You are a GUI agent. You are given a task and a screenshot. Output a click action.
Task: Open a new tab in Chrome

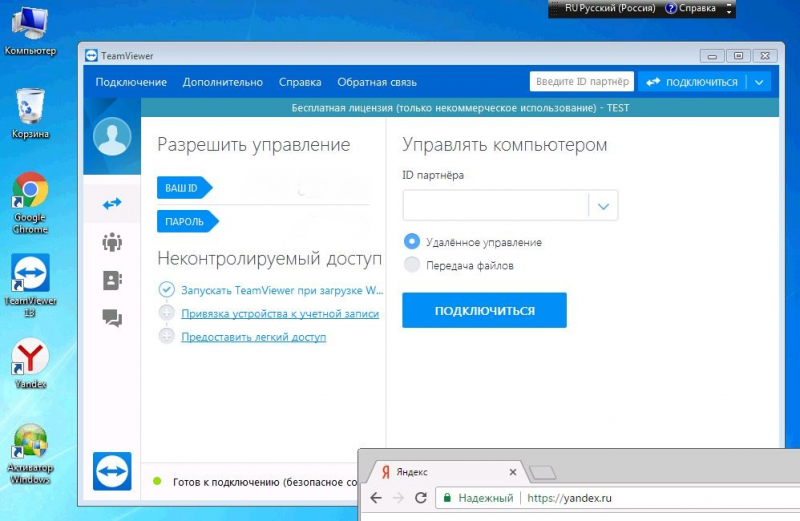coord(542,473)
